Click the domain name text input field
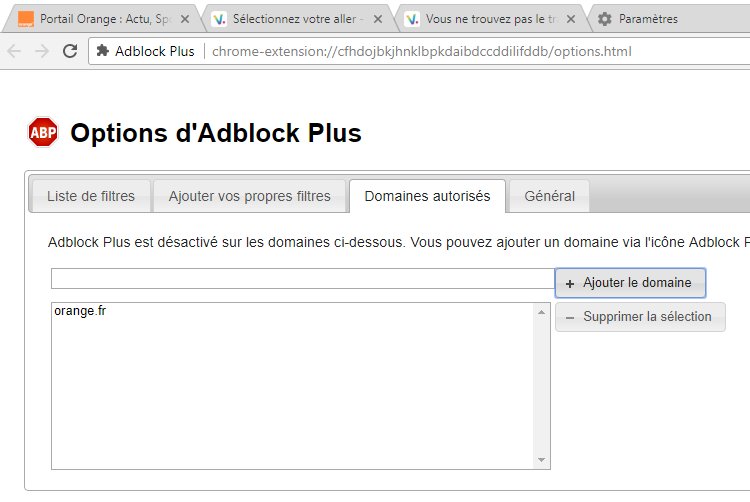 pos(302,279)
